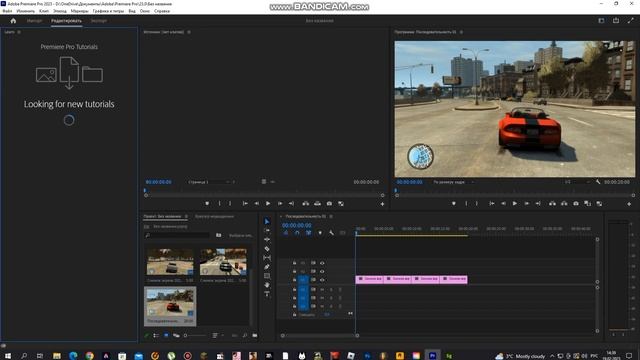640x360 pixels.
Task: Click caption track options in timeline
Action: tap(342, 233)
